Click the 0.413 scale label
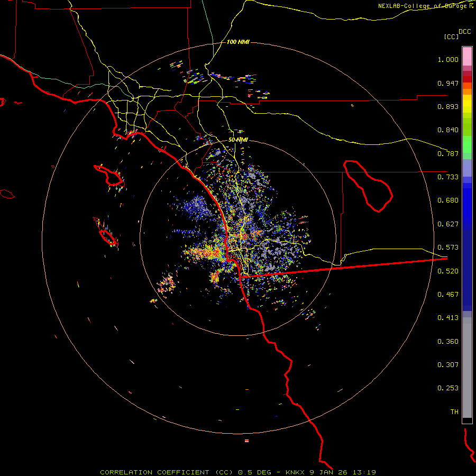The image size is (476, 476). click(x=448, y=318)
